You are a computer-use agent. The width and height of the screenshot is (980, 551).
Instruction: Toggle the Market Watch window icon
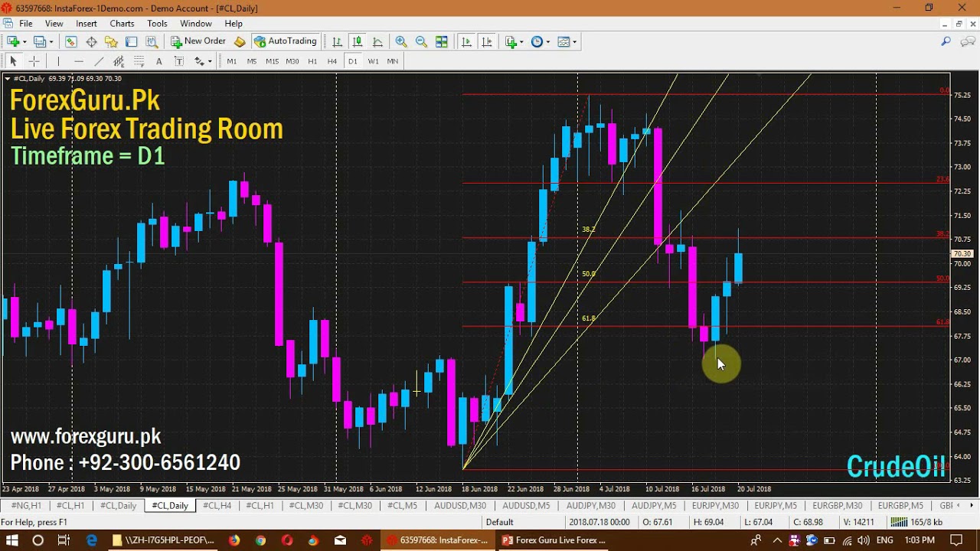tap(70, 41)
